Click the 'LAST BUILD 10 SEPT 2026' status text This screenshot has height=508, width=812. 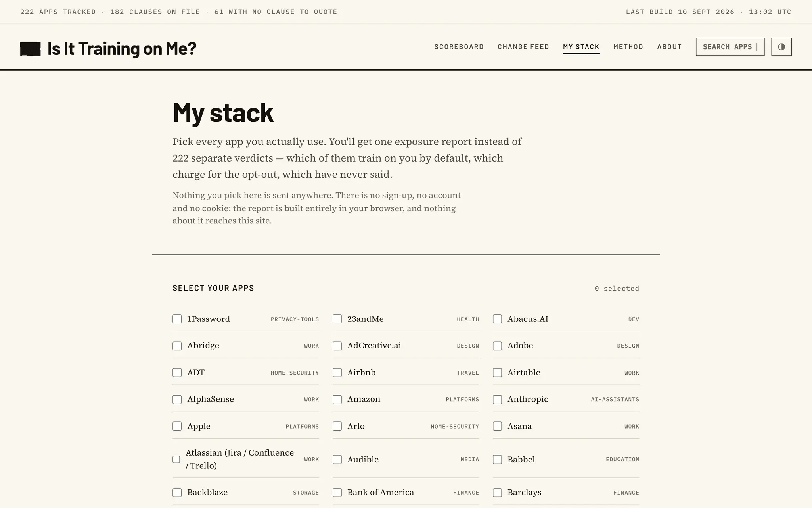pyautogui.click(x=680, y=12)
